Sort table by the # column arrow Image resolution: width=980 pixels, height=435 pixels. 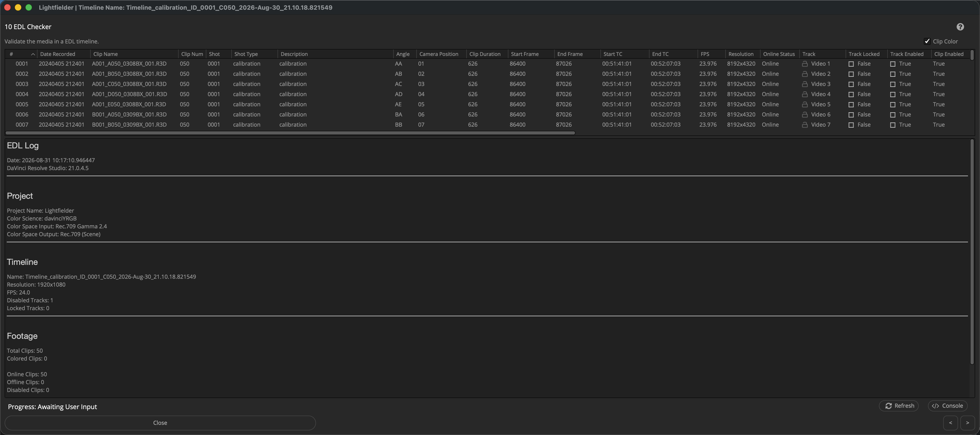pos(33,54)
